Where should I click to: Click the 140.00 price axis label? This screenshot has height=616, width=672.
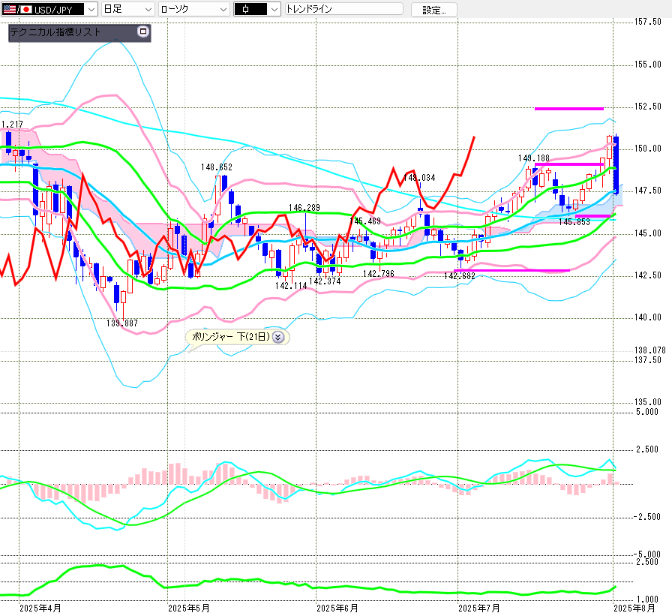pyautogui.click(x=648, y=317)
